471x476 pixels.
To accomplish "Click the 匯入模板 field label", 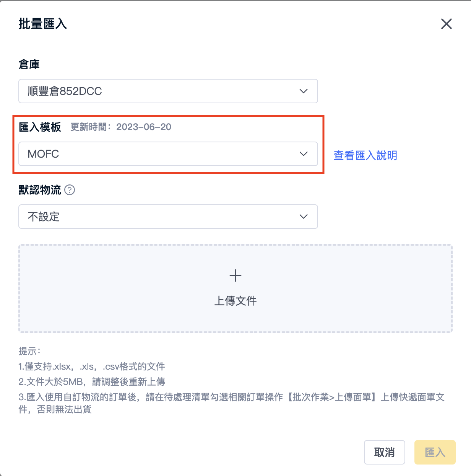I will point(40,127).
